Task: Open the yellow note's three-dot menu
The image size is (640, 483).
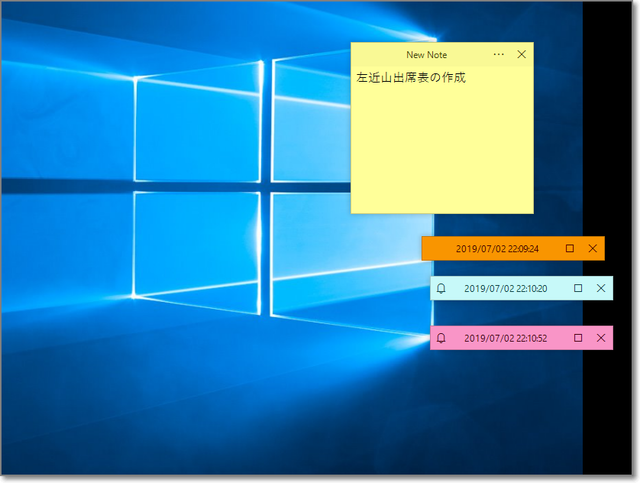Action: 499,55
